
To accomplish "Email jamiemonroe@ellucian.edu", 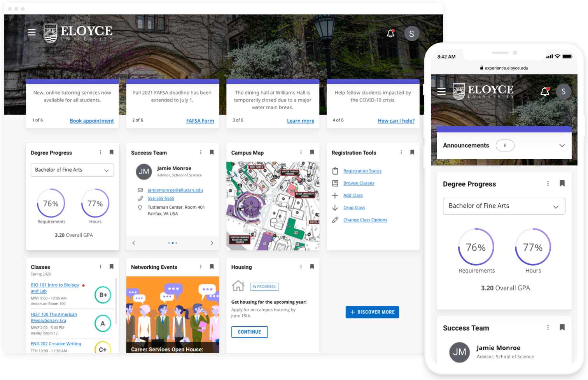I will [x=175, y=190].
